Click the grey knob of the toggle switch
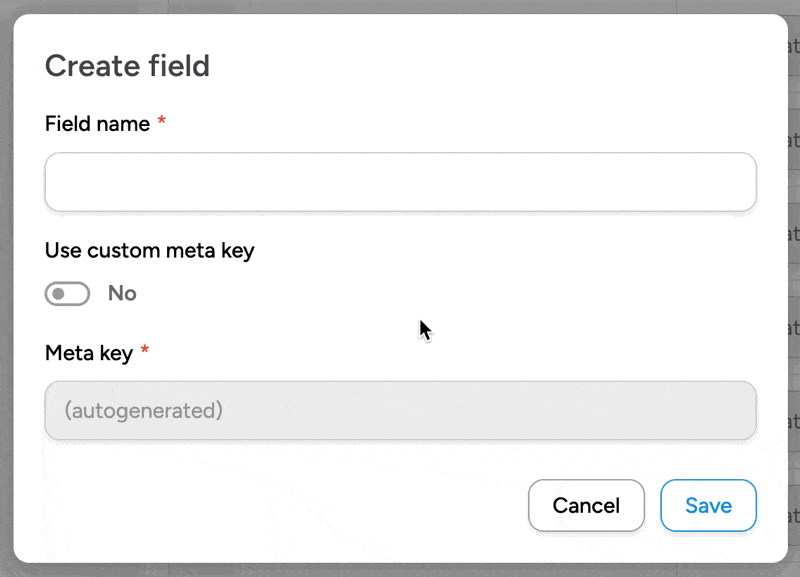800x577 pixels. 59,294
